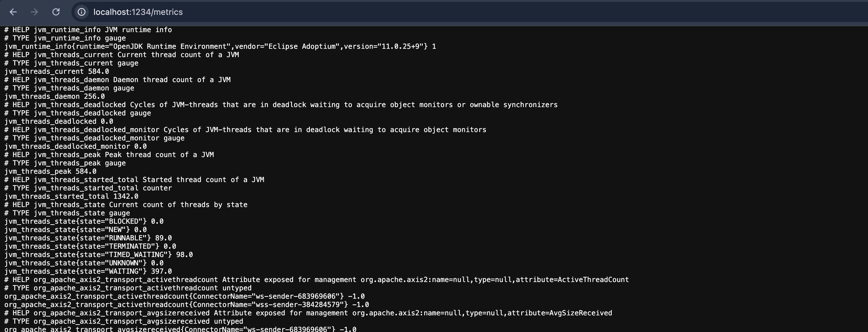Click the WAITING 397.0 thread state line
This screenshot has width=868, height=332.
[88, 271]
